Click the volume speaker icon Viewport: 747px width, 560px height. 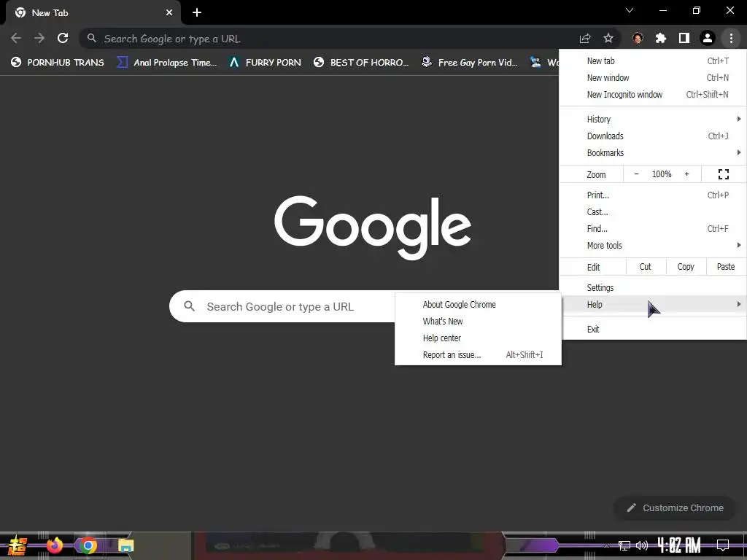[642, 545]
